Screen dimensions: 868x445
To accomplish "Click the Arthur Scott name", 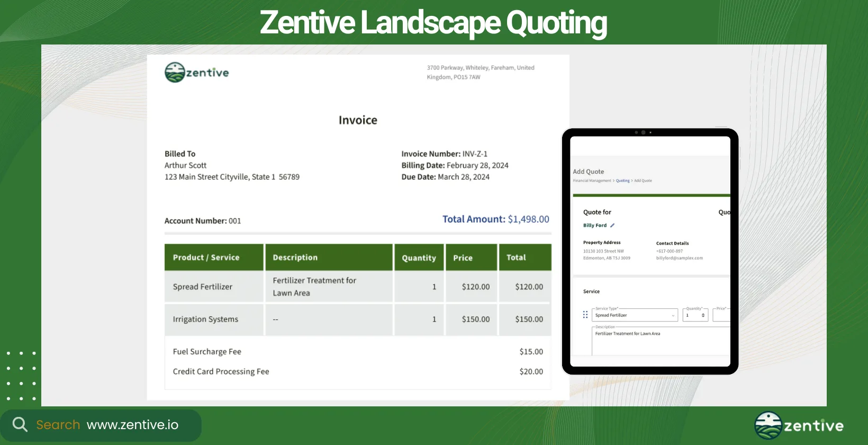I will pyautogui.click(x=185, y=166).
